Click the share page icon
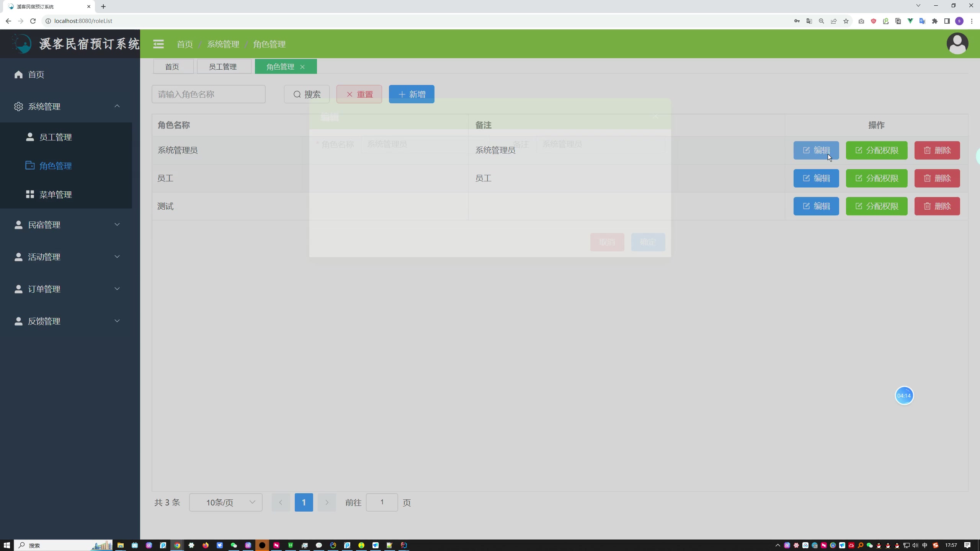980x551 pixels. (x=834, y=21)
